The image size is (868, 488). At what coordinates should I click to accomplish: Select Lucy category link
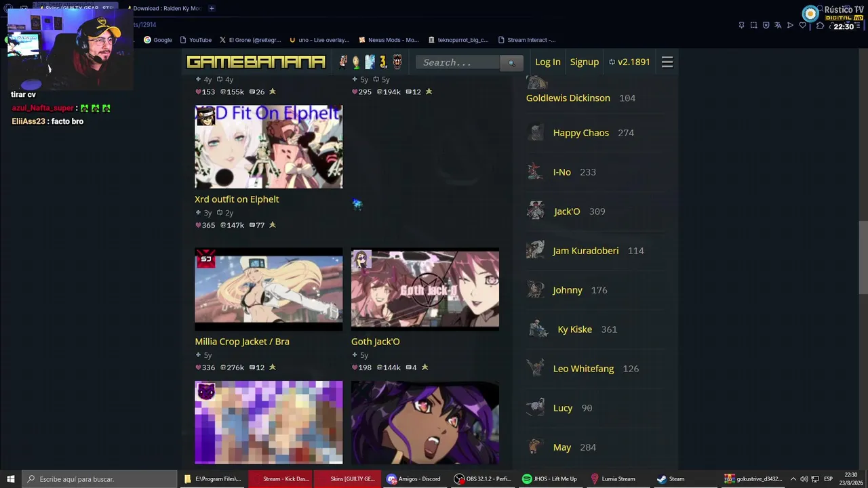pyautogui.click(x=563, y=408)
